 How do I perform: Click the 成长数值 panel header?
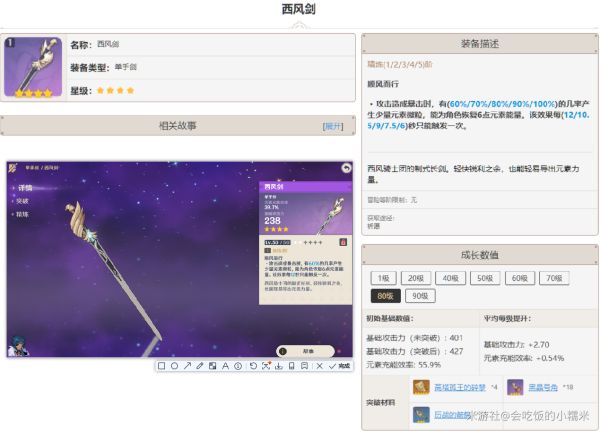(480, 255)
